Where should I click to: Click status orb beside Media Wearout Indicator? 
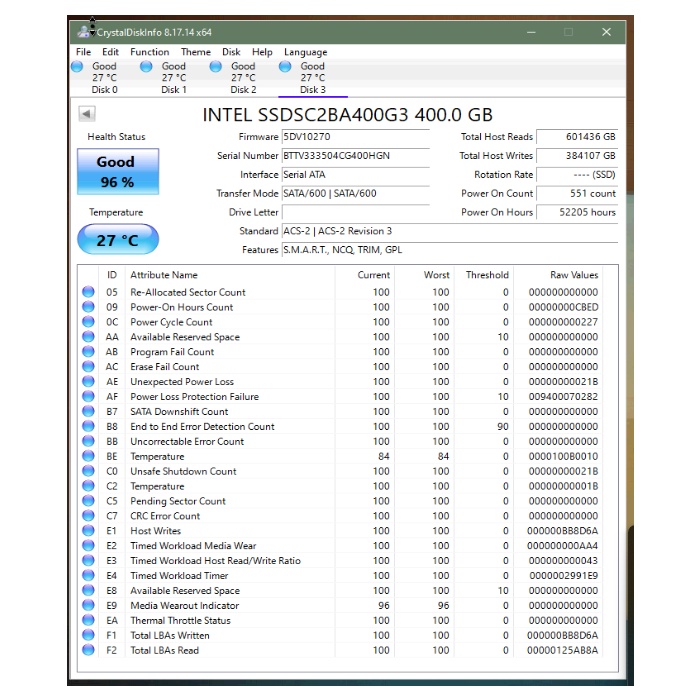[88, 606]
